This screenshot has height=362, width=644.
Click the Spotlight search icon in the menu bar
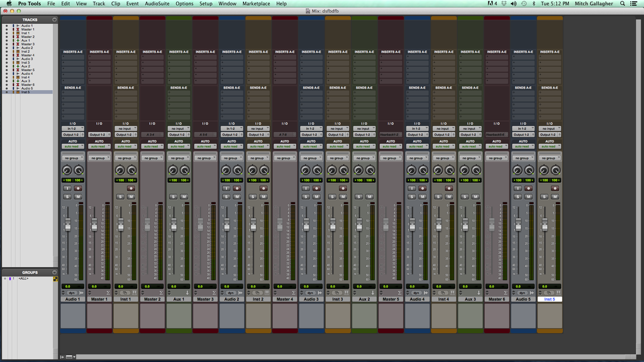click(621, 3)
